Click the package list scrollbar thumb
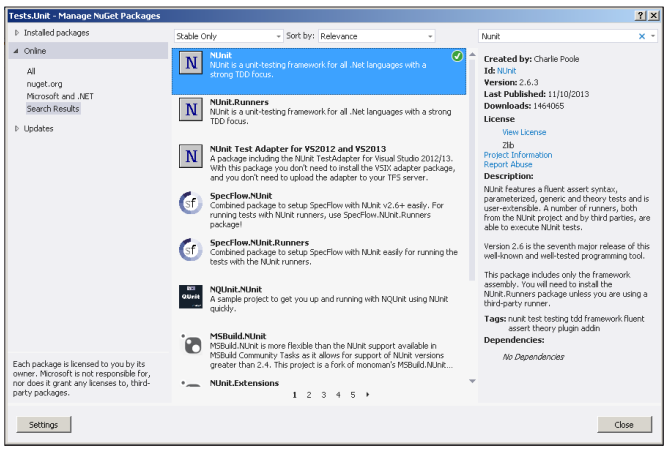This screenshot has height=449, width=669. pyautogui.click(x=472, y=170)
